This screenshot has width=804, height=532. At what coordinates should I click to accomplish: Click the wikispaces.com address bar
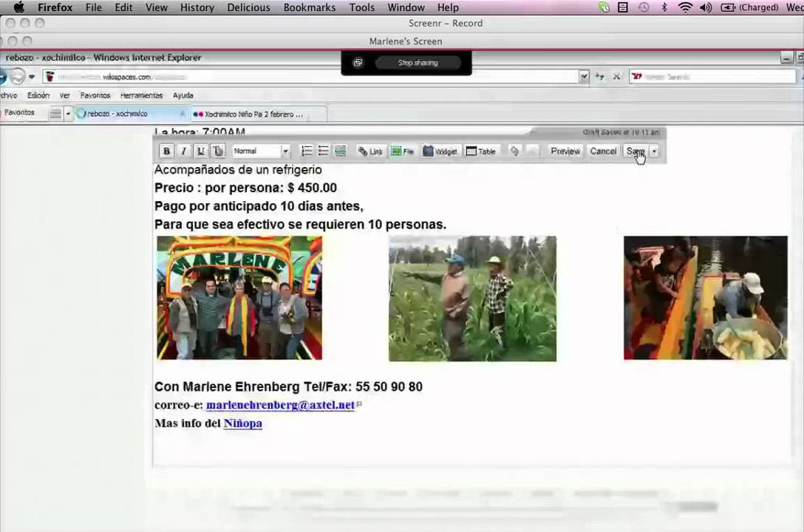click(x=310, y=77)
